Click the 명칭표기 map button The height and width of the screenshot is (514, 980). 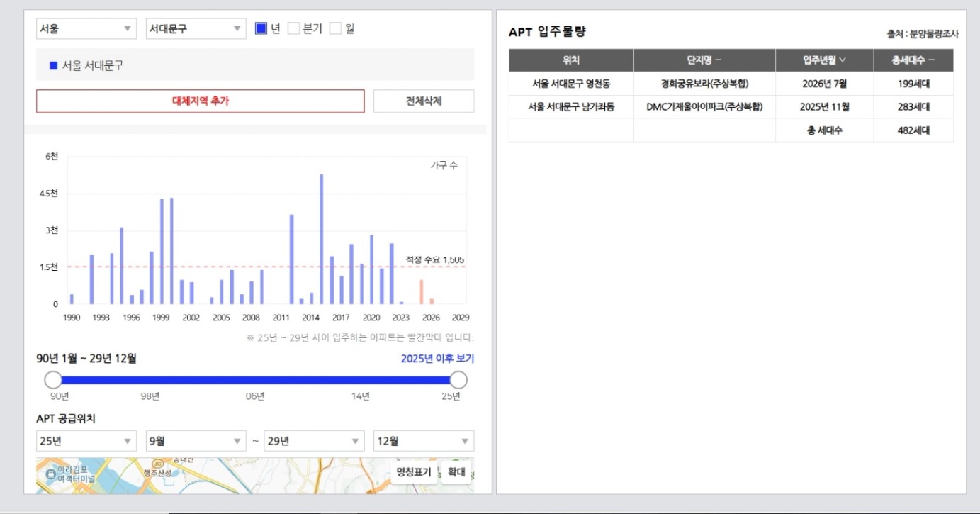[x=414, y=472]
